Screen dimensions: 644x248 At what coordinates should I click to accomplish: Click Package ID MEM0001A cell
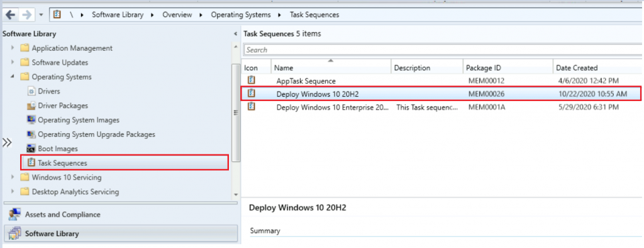tap(486, 107)
